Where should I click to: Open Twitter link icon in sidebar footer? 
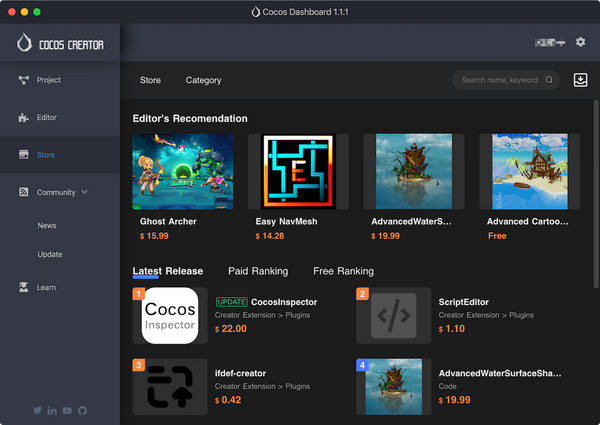(x=37, y=410)
